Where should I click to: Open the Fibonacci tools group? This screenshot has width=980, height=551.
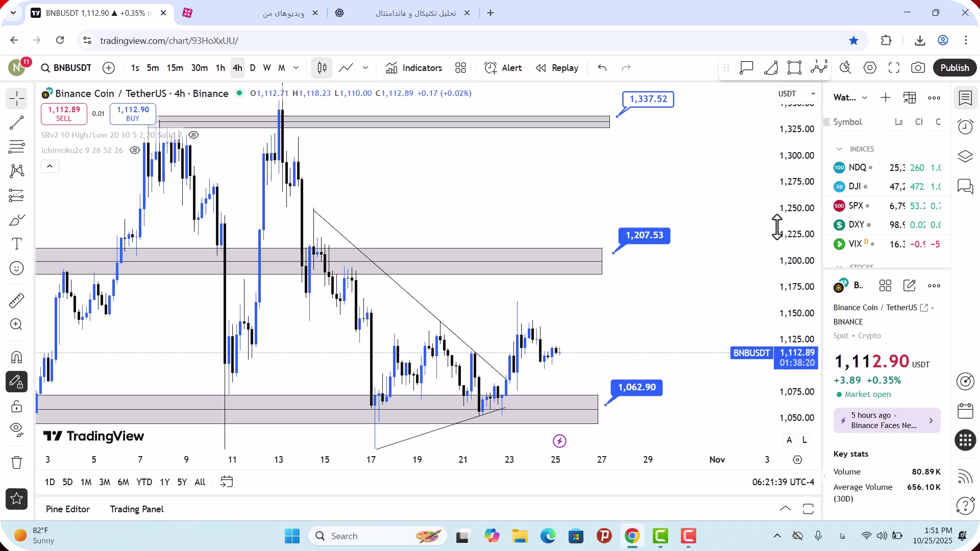pyautogui.click(x=16, y=147)
